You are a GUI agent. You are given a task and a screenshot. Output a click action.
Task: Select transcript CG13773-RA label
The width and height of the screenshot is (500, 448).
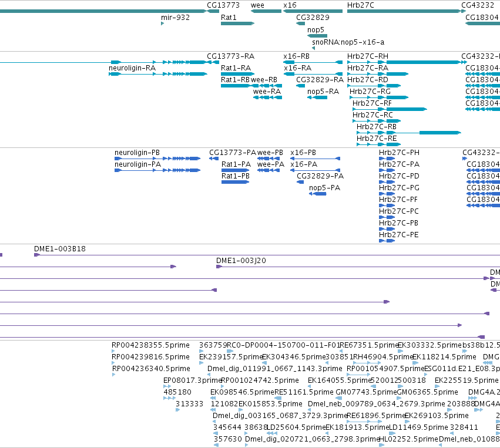(231, 56)
